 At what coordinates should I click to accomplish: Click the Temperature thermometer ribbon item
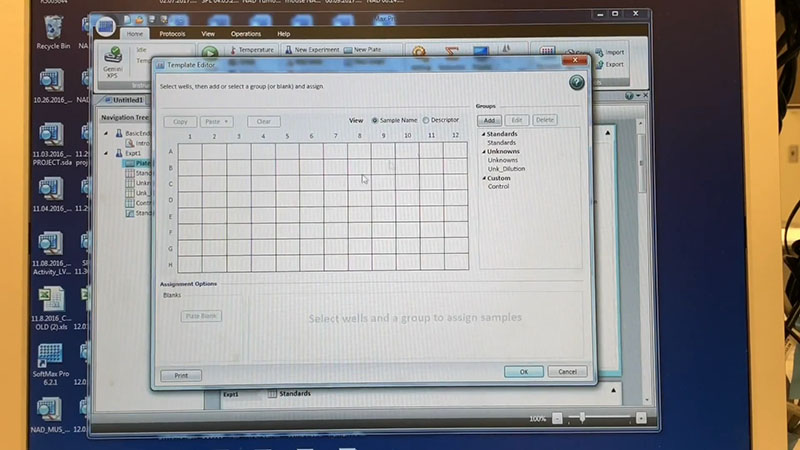[252, 49]
